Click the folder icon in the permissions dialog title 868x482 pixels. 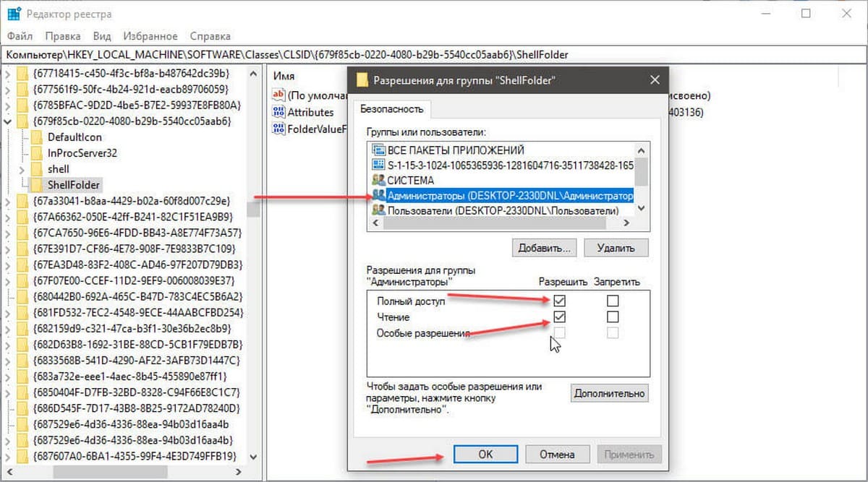click(363, 80)
